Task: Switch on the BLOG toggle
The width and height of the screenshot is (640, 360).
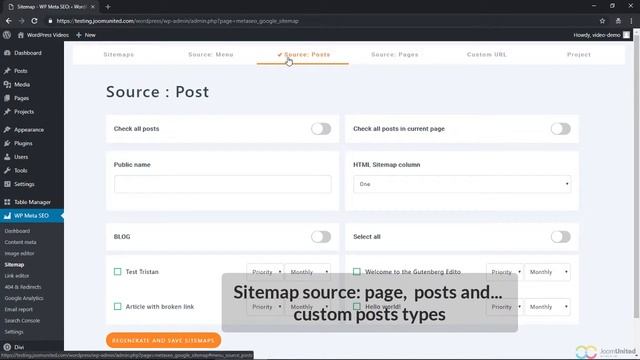Action: tap(321, 237)
